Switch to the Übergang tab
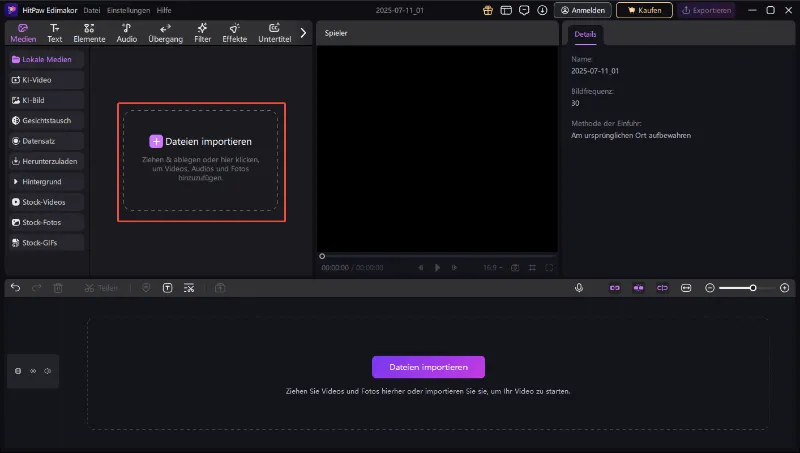 165,33
